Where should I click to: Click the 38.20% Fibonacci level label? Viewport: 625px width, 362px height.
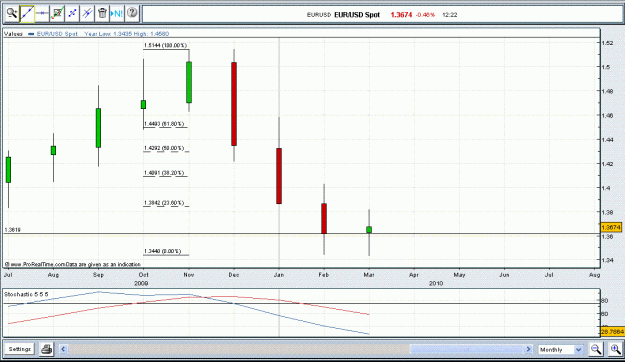pyautogui.click(x=164, y=173)
